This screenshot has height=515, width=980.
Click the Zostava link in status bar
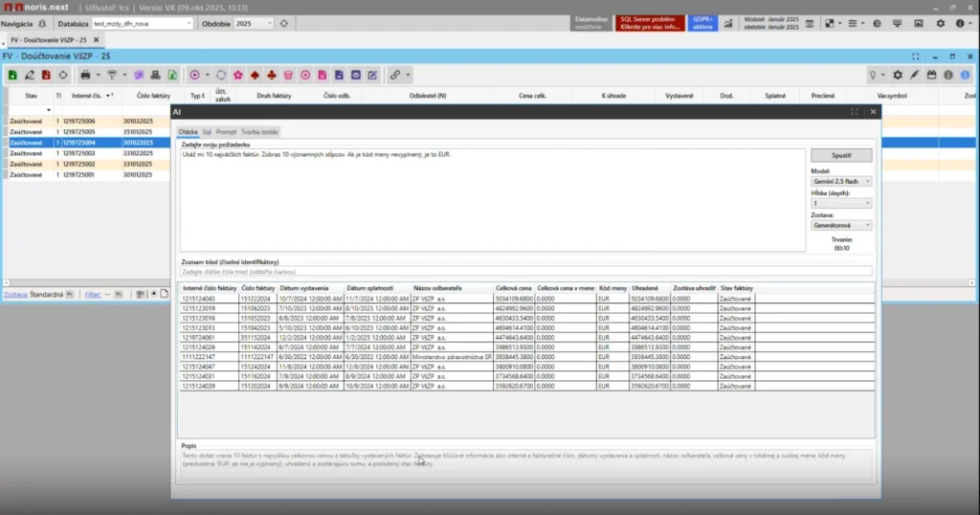pos(14,295)
